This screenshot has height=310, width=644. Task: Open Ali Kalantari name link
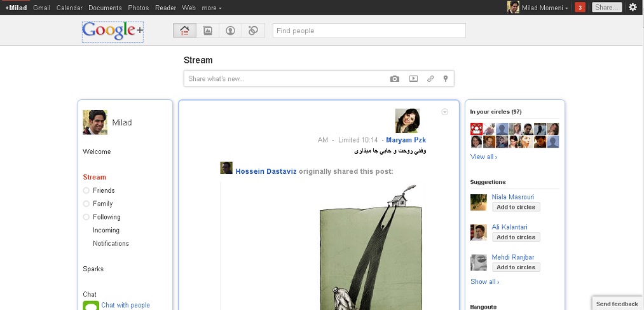point(510,227)
